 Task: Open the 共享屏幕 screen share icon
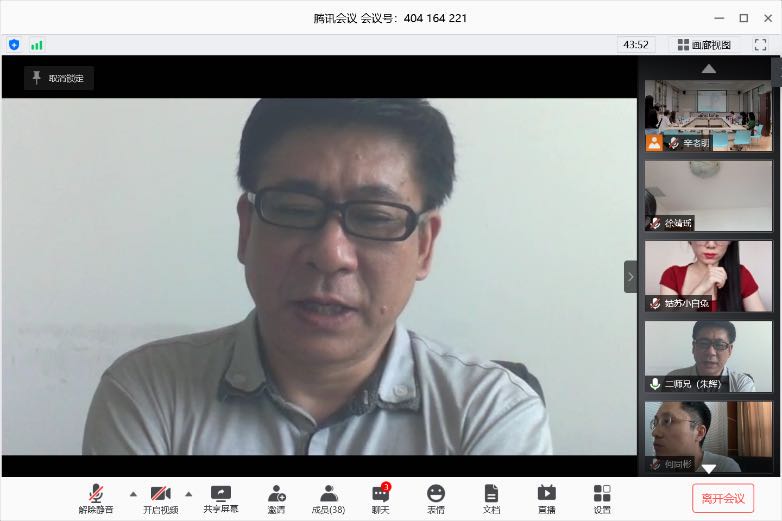tap(221, 498)
